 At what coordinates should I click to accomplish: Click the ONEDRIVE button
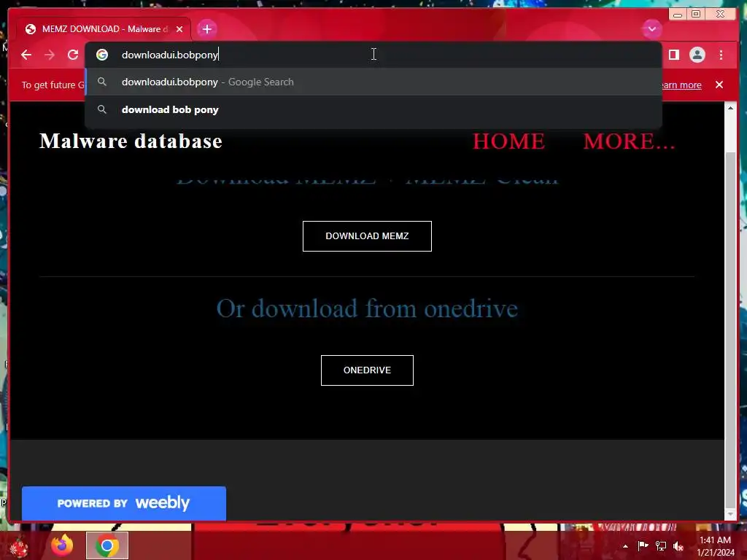click(x=367, y=370)
